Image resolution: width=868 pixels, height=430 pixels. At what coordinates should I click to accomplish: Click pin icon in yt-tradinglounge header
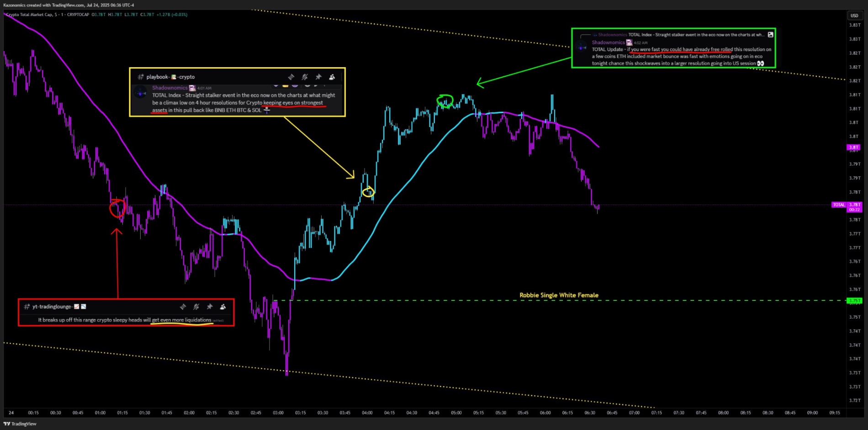(x=210, y=307)
